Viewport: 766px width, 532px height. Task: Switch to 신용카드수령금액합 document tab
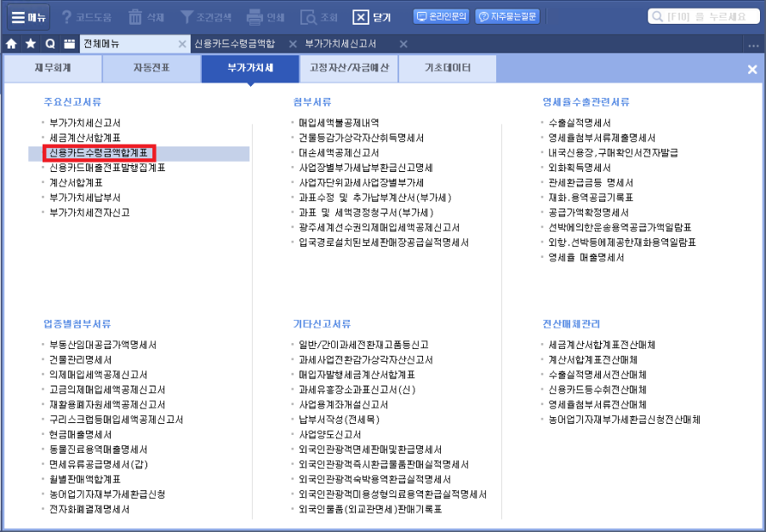tap(235, 44)
